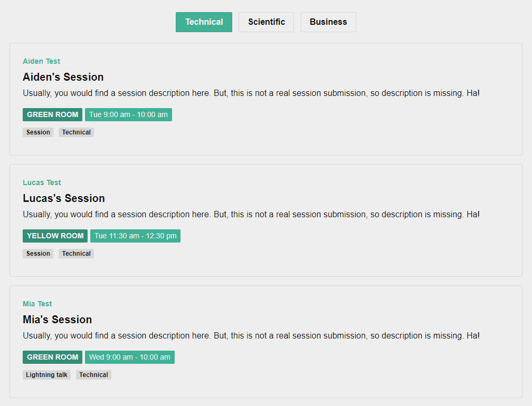Image resolution: width=532 pixels, height=406 pixels.
Task: Open the Mia's Session title
Action: [57, 320]
